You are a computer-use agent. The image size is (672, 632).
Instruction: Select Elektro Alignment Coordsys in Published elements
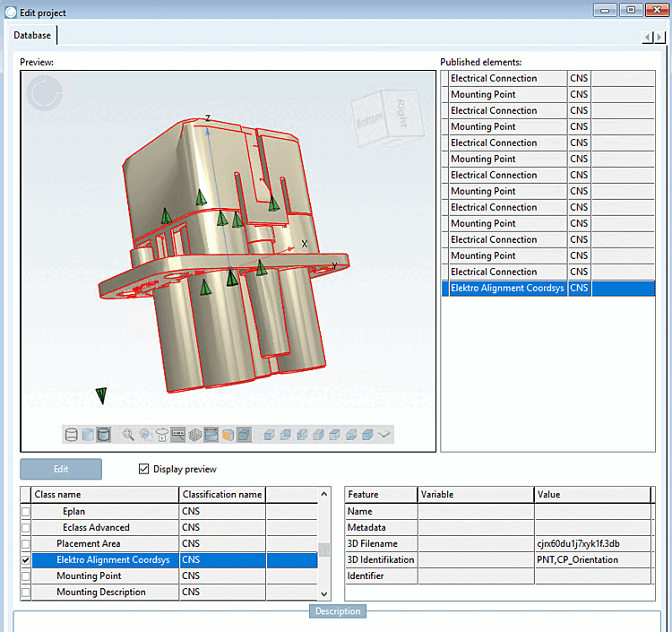point(507,289)
